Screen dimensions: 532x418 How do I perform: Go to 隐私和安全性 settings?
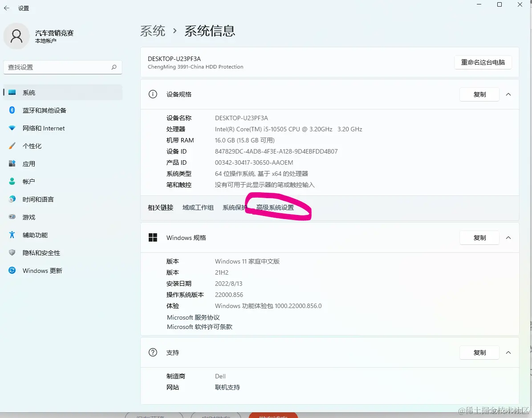[63, 253]
